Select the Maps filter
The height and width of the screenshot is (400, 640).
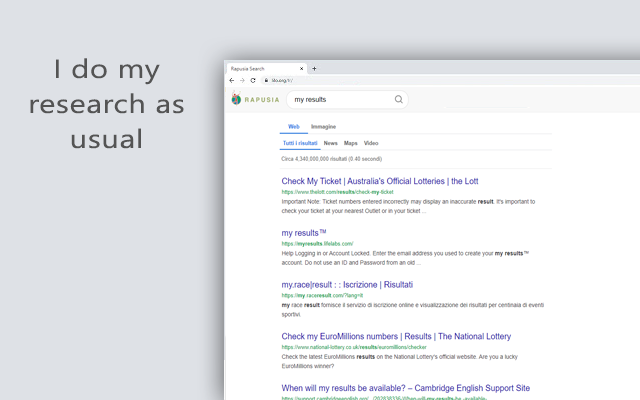(x=351, y=143)
